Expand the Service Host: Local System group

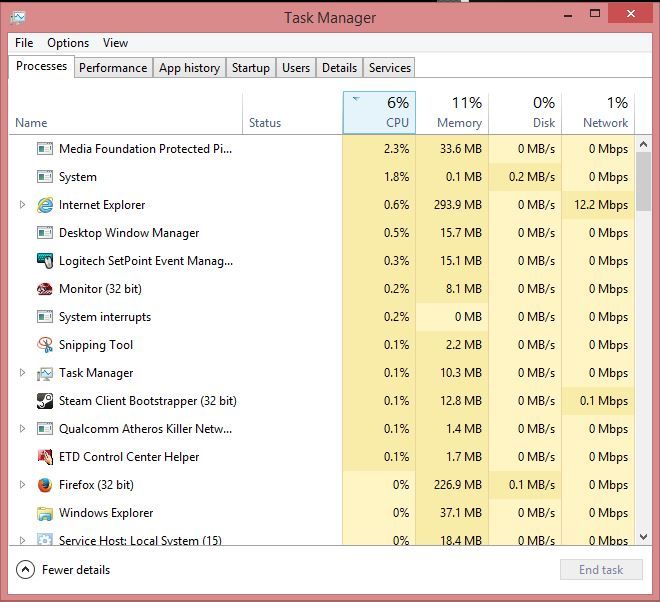[22, 540]
